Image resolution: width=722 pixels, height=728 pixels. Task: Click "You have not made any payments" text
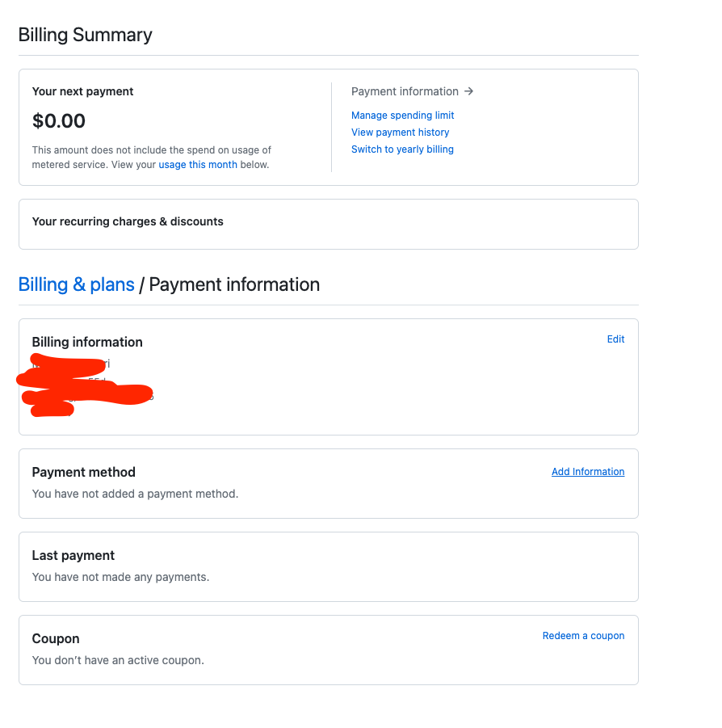pyautogui.click(x=120, y=577)
